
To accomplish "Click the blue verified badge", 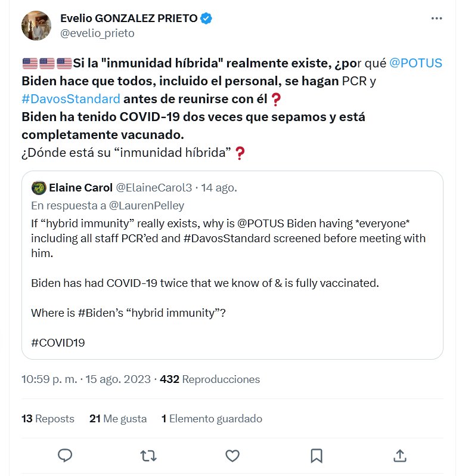I will coord(206,18).
